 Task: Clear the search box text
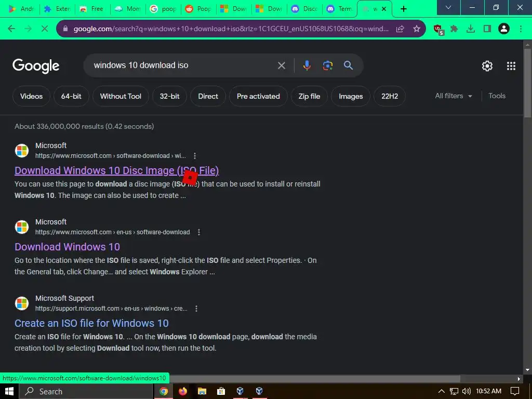tap(281, 65)
